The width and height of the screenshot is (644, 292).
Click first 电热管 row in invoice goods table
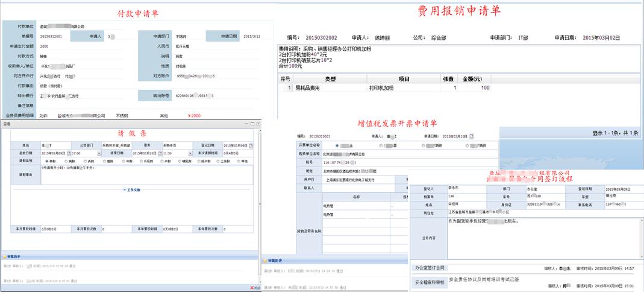point(357,206)
